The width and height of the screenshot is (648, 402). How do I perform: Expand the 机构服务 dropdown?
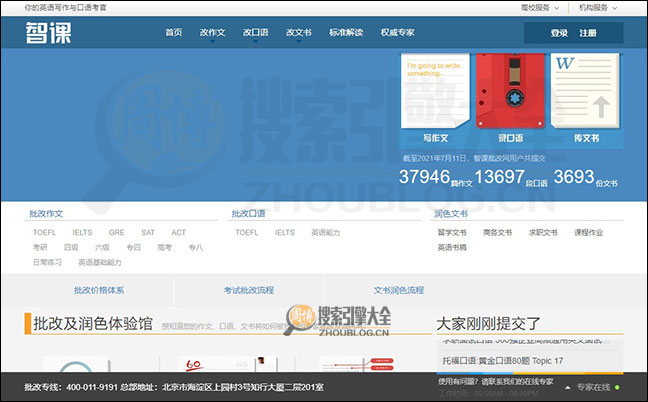click(x=598, y=7)
